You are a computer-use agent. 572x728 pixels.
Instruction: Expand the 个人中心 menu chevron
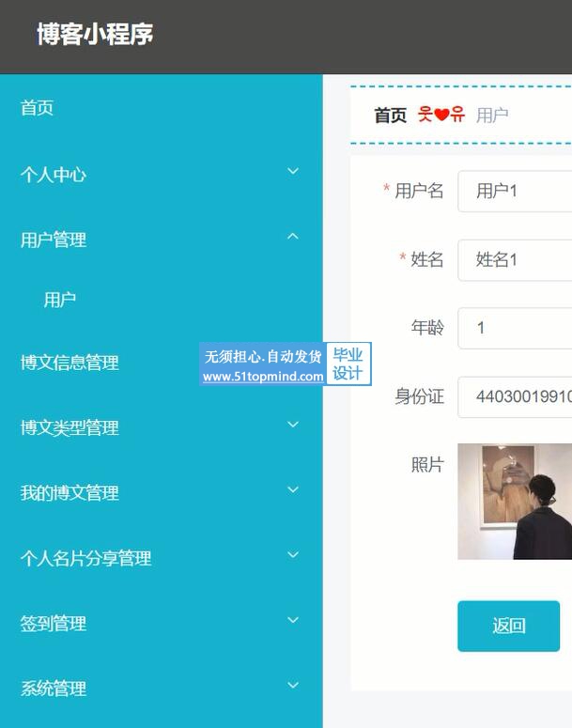[293, 171]
